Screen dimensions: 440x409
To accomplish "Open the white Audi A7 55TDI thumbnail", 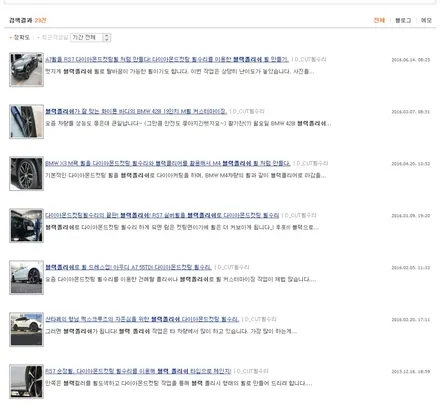I will click(26, 277).
